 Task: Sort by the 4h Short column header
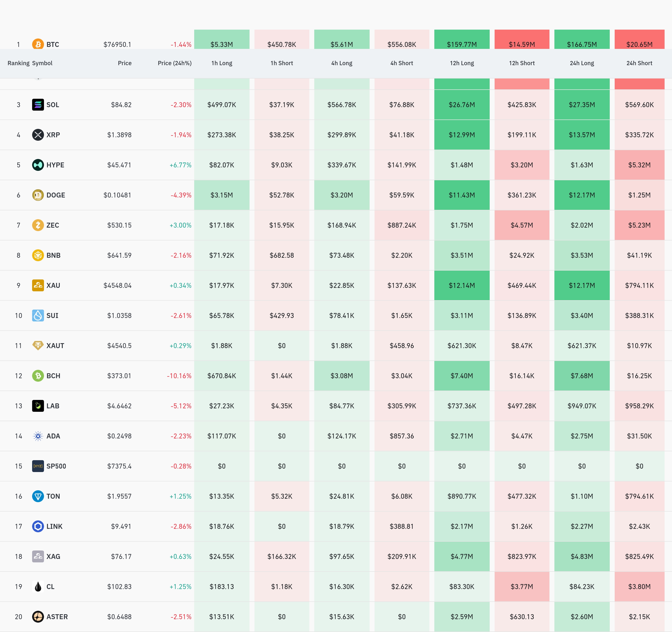tap(402, 63)
